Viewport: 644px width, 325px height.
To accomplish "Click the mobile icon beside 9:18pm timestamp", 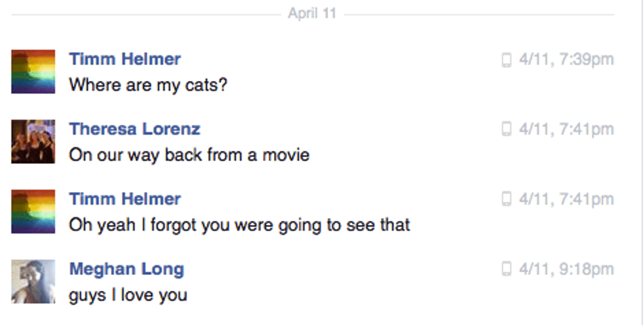I will (x=506, y=269).
